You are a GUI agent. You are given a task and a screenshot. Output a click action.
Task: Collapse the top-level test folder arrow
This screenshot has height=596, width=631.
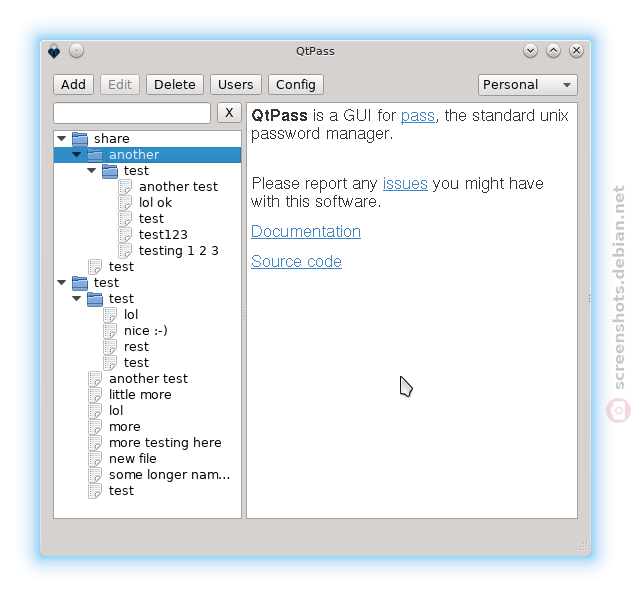[62, 283]
